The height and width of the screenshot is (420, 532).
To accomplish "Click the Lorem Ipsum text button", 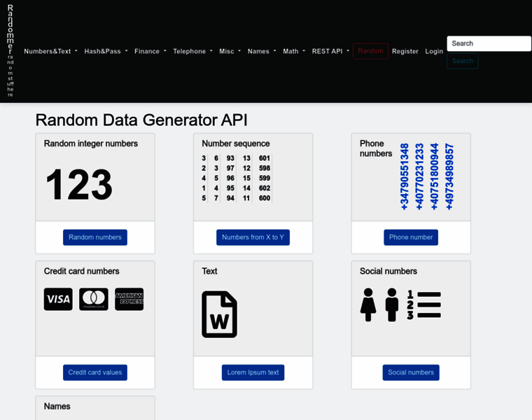I will [x=253, y=372].
